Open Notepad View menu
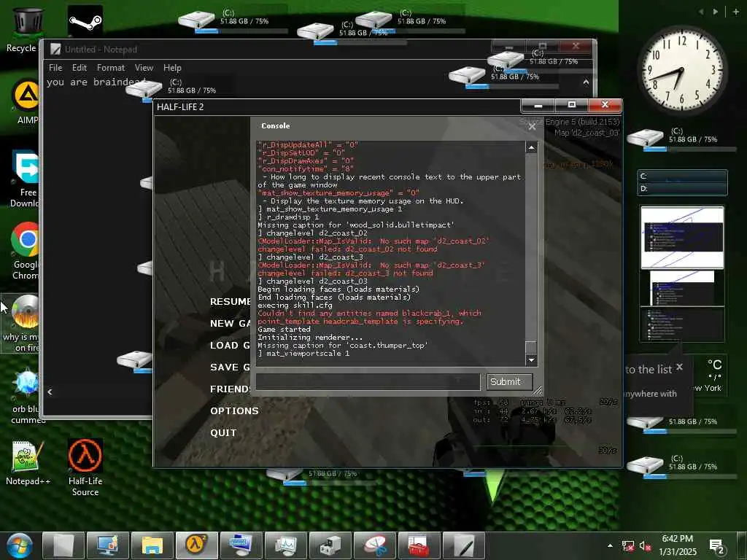747x560 pixels. [144, 68]
